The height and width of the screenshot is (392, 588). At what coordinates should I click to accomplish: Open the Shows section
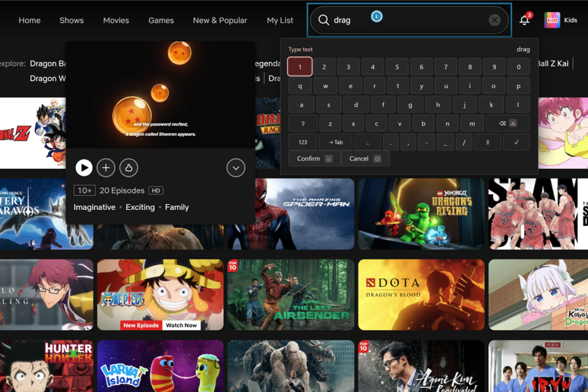tap(71, 20)
